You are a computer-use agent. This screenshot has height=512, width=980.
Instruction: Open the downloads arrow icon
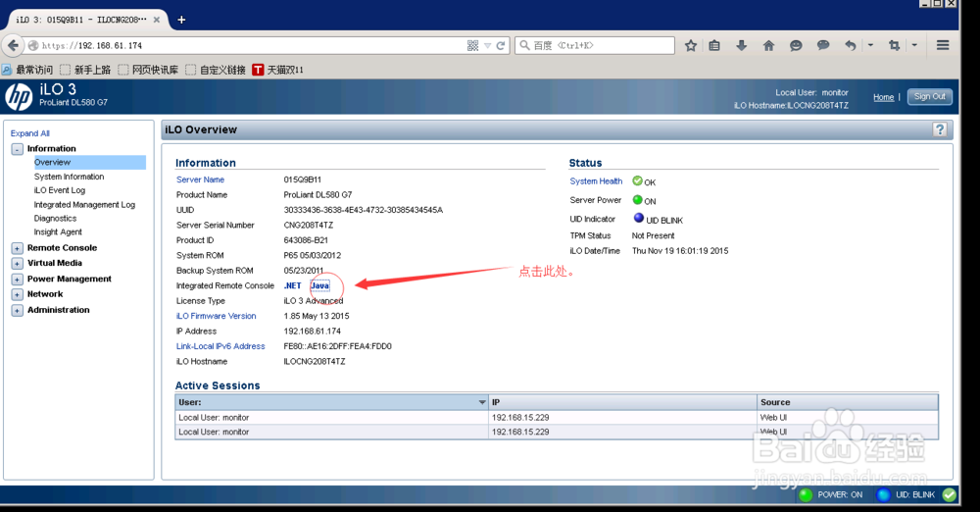[741, 46]
